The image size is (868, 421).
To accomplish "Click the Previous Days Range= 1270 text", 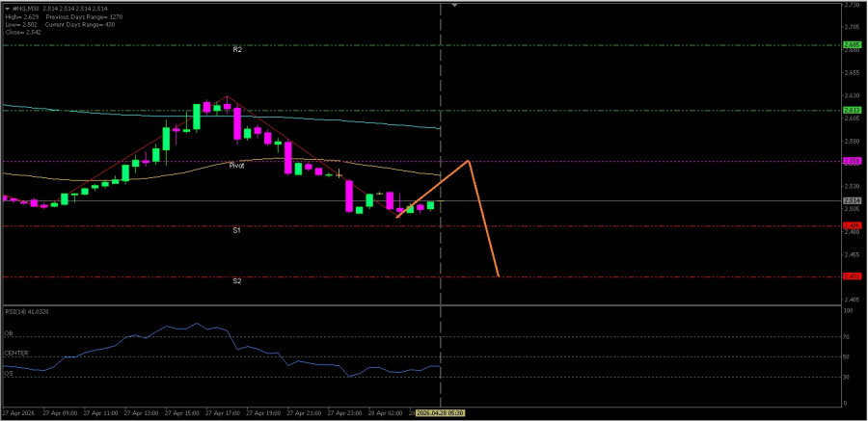I will pos(84,17).
